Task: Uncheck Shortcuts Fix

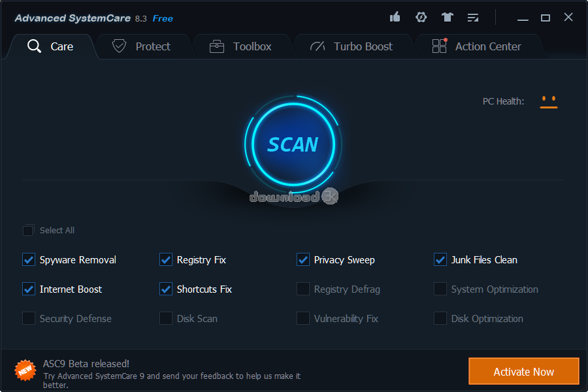Action: 166,289
